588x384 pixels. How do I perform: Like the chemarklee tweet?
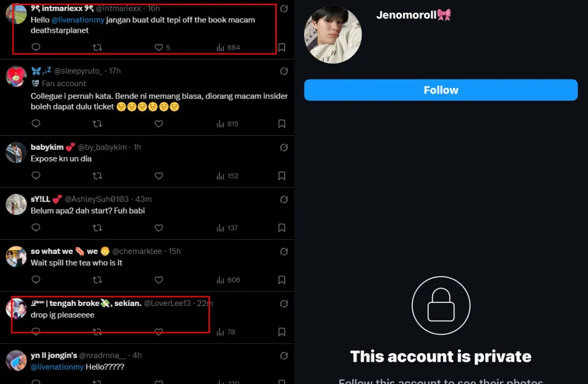pos(158,280)
